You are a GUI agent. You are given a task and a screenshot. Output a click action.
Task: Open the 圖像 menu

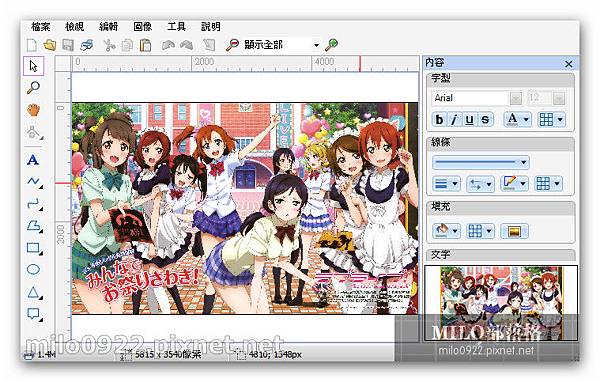142,26
